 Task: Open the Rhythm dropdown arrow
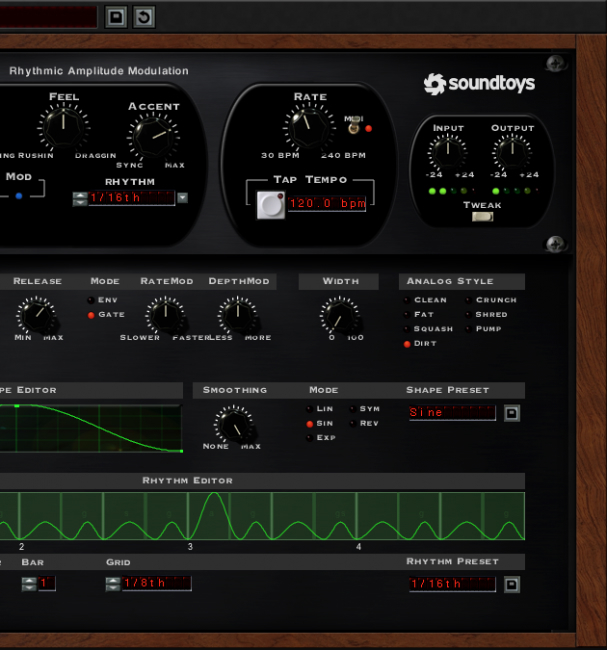[182, 198]
